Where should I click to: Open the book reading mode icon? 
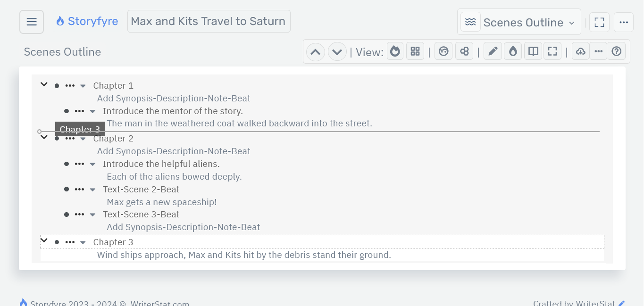533,51
